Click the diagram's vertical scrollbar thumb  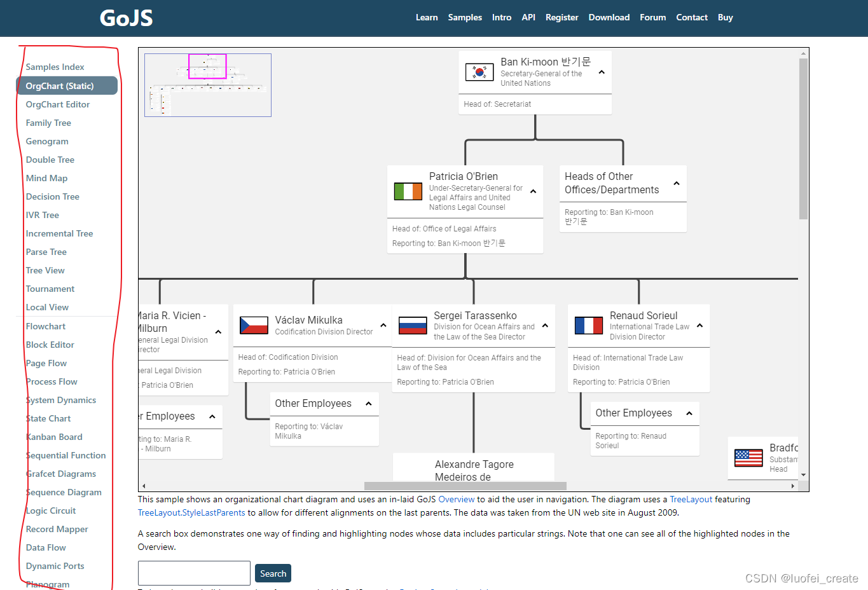click(x=803, y=139)
